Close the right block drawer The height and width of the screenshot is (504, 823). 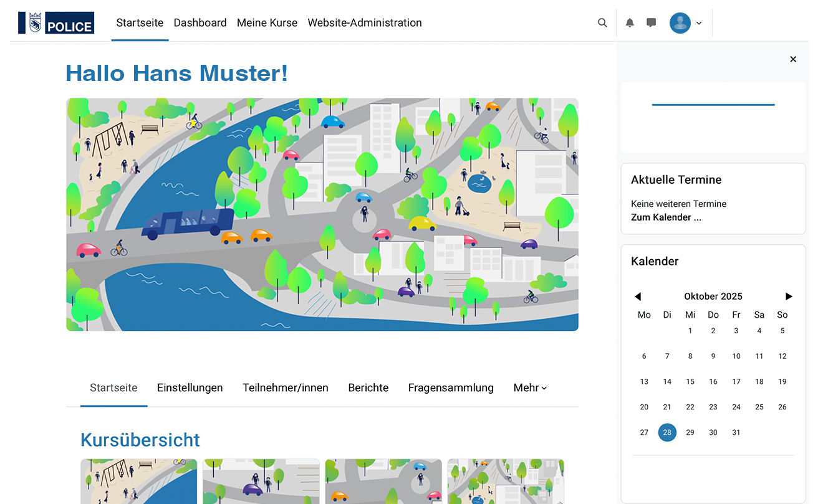(x=793, y=59)
